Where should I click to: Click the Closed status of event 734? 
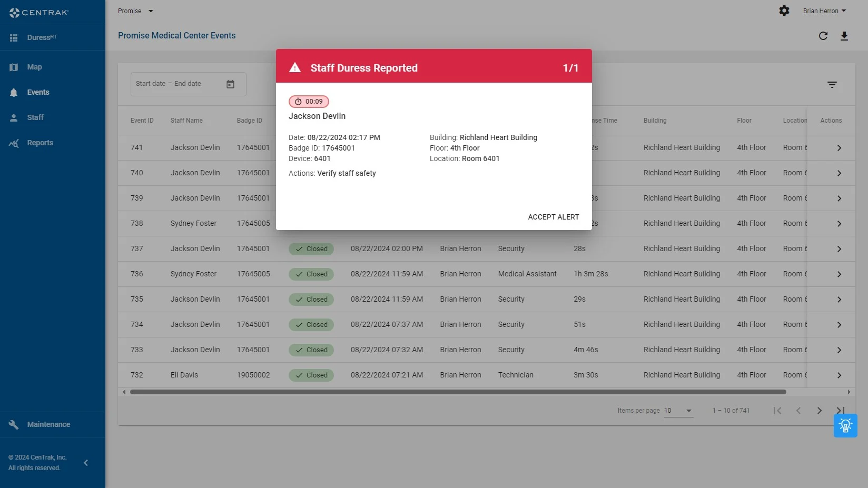[x=311, y=325]
